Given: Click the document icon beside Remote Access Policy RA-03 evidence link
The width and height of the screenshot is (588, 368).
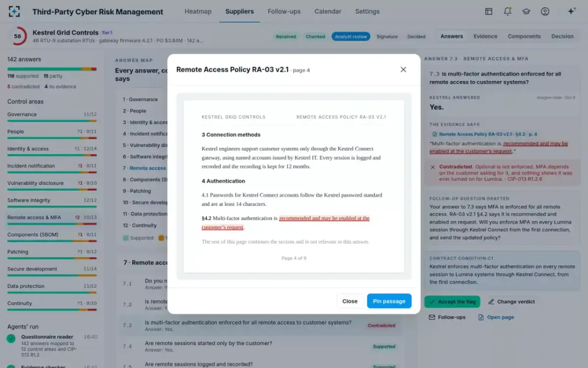Looking at the screenshot, I should 434,134.
